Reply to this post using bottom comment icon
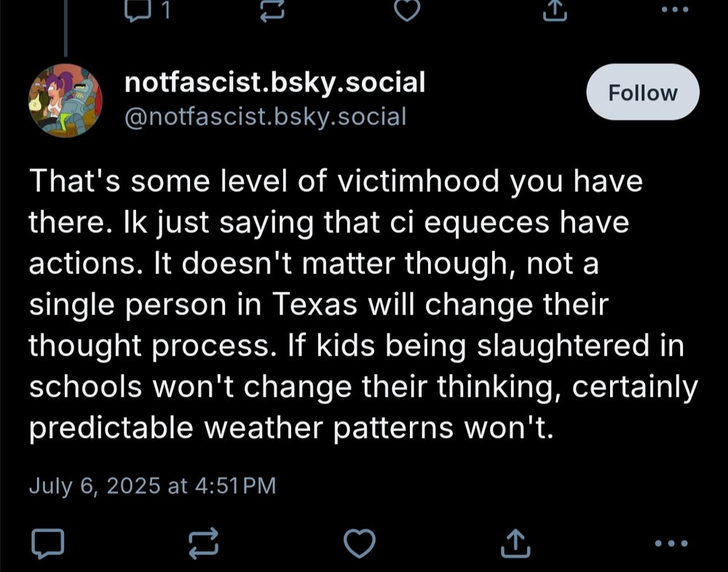728x572 pixels. 47,543
